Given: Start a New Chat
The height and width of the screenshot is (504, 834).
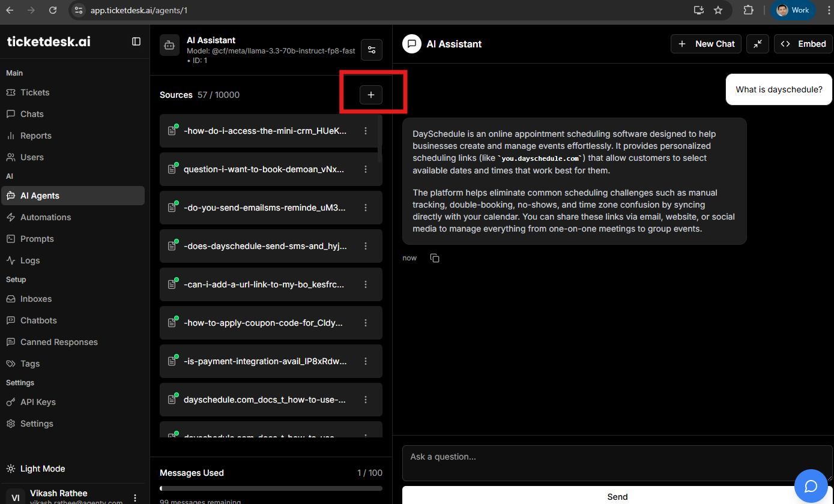Looking at the screenshot, I should 706,44.
